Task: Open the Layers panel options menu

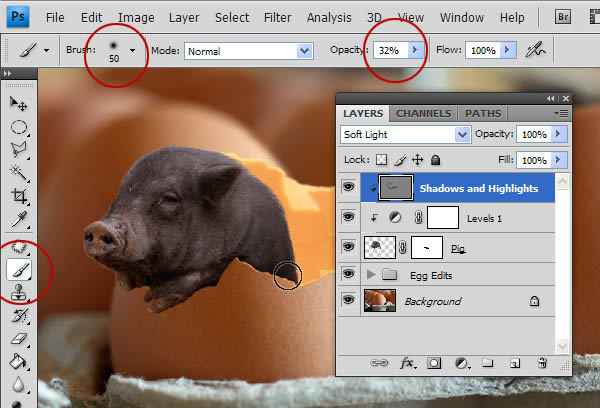Action: click(x=561, y=114)
